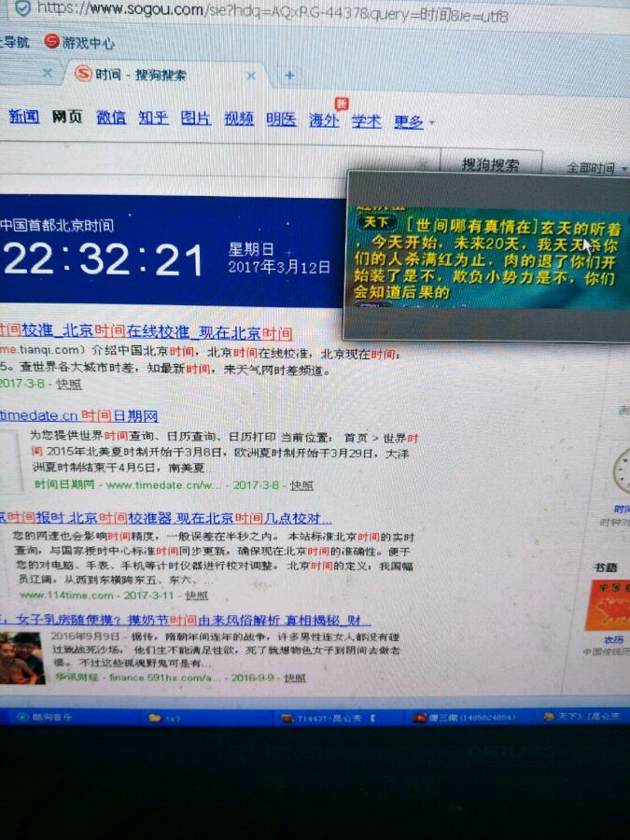Open the folder window in the taskbar
This screenshot has height=840, width=630.
(x=164, y=719)
